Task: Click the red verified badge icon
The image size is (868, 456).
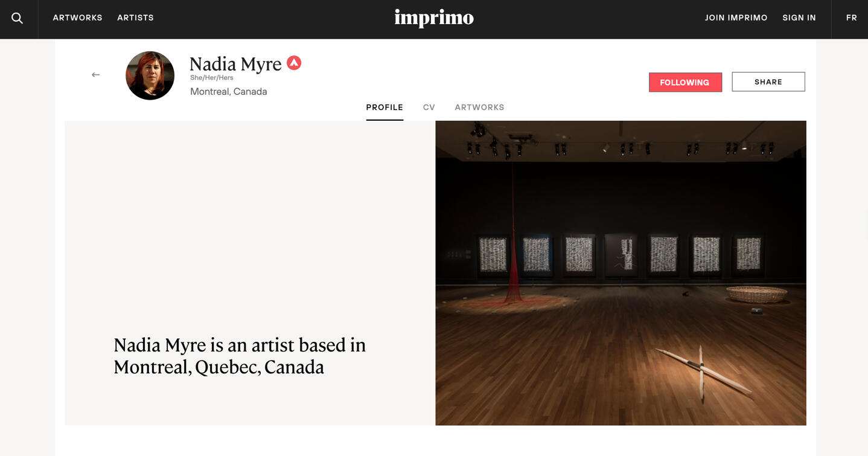Action: pyautogui.click(x=294, y=63)
